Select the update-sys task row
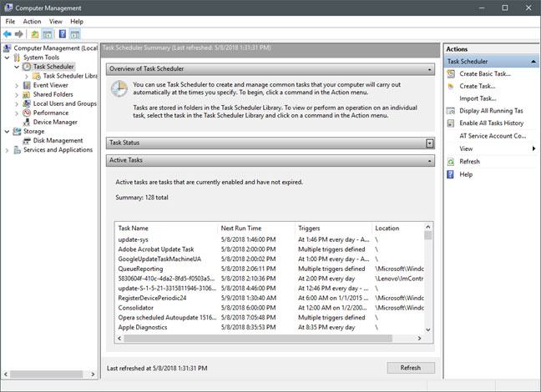 pos(270,239)
